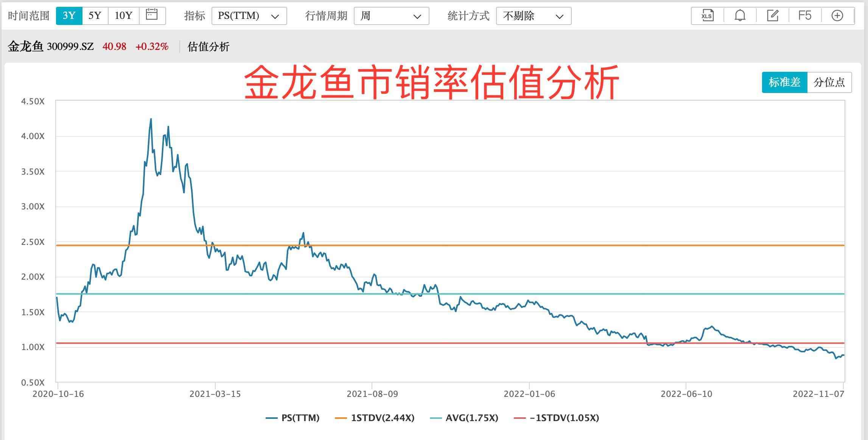Viewport: 868px width, 440px height.
Task: Switch to 分位点 percentile view
Action: [x=829, y=82]
